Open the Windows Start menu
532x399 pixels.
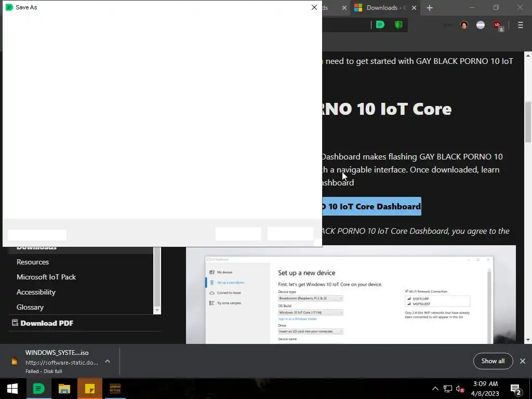coord(12,389)
